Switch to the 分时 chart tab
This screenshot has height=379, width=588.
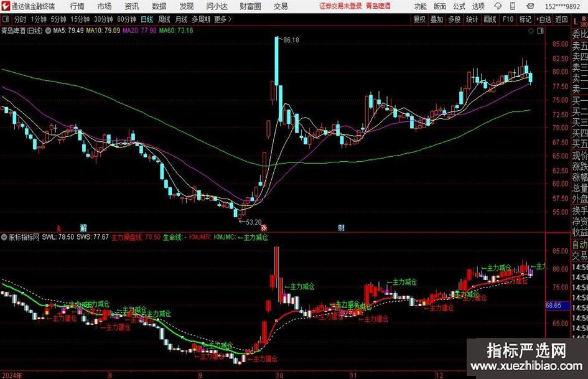click(x=21, y=19)
